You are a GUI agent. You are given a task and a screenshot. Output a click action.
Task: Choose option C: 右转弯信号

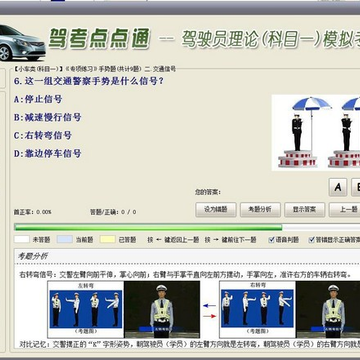[x=43, y=135]
